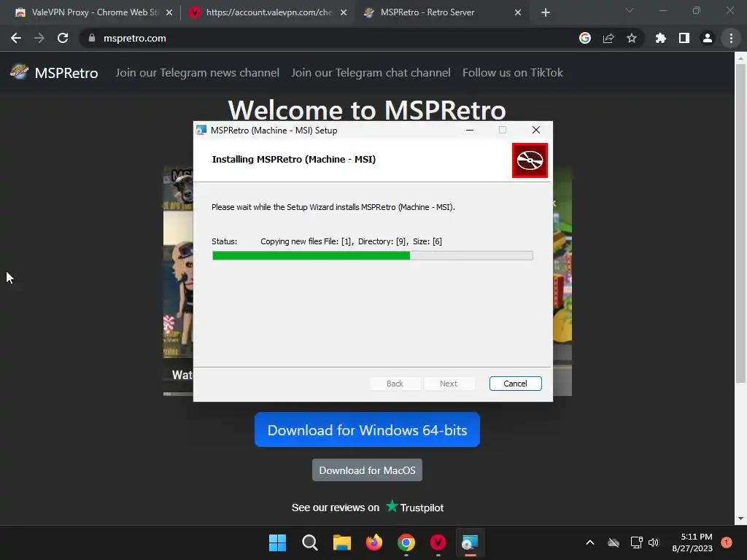Download for Windows 64-bits button

point(367,429)
